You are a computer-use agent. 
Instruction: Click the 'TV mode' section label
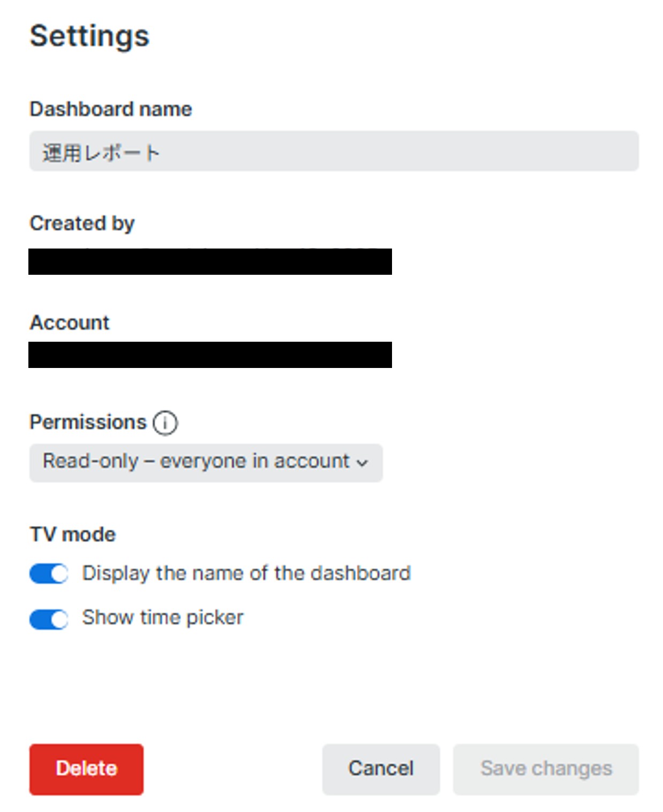(73, 534)
